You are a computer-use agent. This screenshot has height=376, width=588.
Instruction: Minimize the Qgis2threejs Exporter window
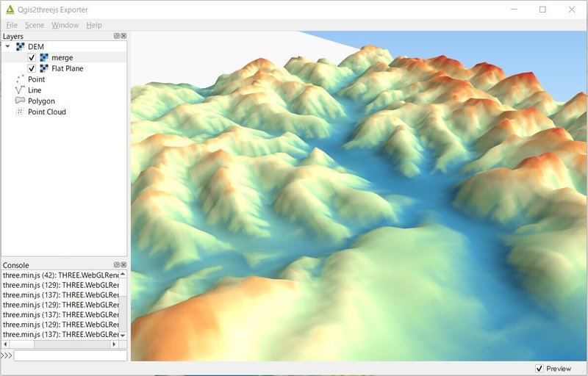pos(514,10)
